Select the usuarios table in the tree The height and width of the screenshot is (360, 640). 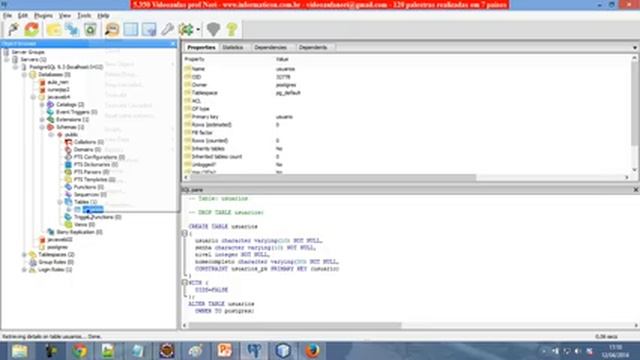click(x=93, y=209)
